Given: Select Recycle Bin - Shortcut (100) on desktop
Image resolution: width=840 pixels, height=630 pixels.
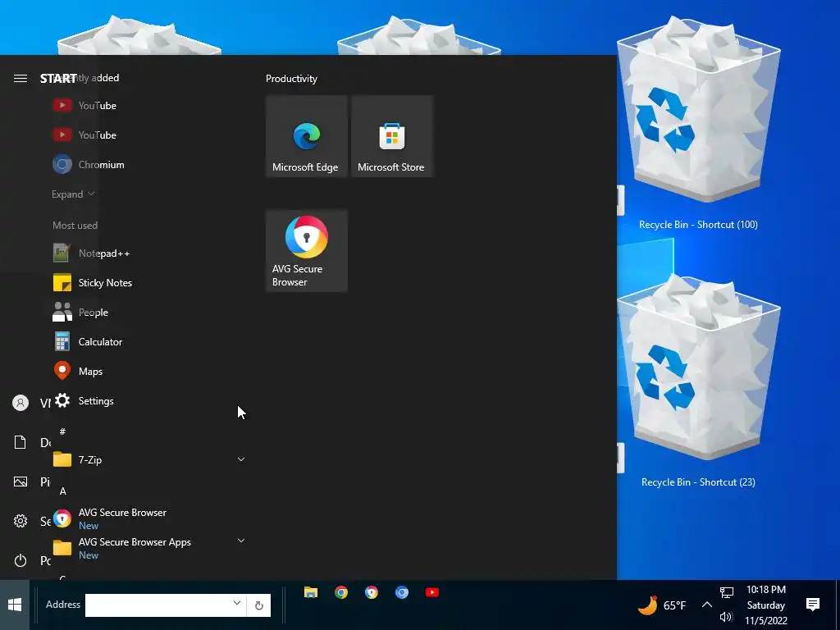Looking at the screenshot, I should (698, 123).
